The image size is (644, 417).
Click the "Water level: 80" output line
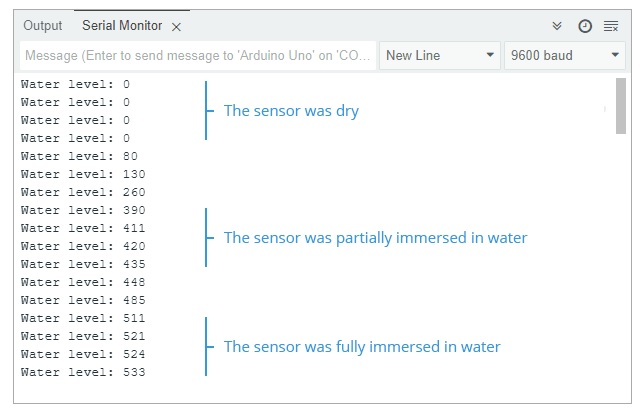pyautogui.click(x=79, y=156)
